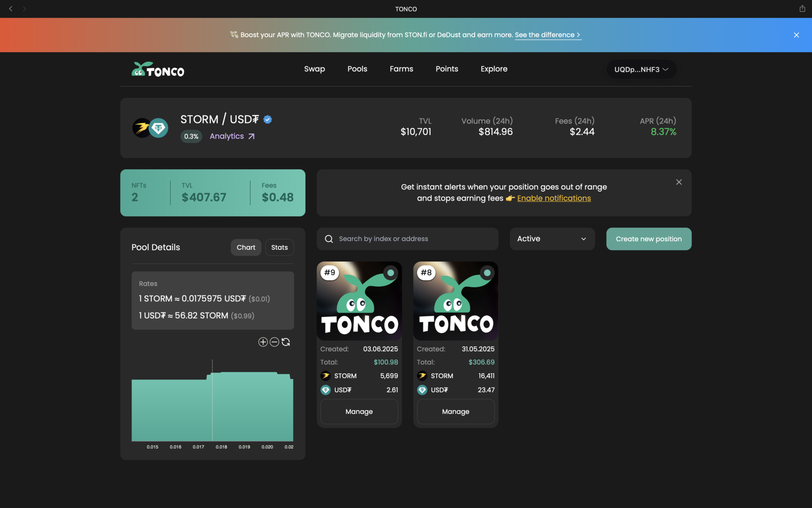This screenshot has width=812, height=508.
Task: Open position #9 NFT thumbnail
Action: click(x=359, y=301)
